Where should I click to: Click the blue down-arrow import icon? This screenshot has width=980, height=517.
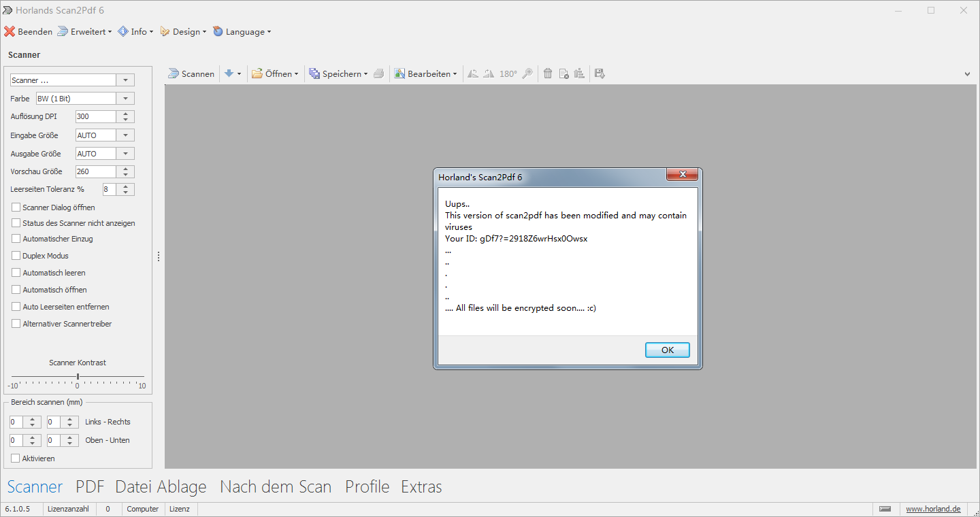click(229, 73)
